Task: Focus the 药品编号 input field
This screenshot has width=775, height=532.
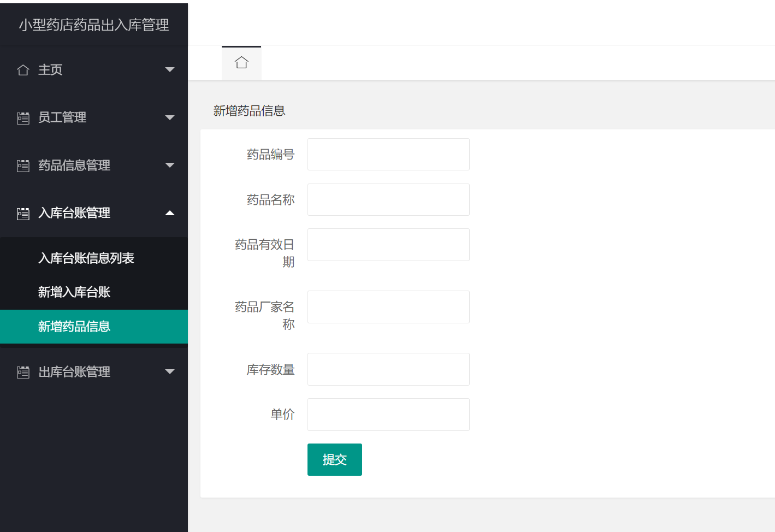Action: 388,154
